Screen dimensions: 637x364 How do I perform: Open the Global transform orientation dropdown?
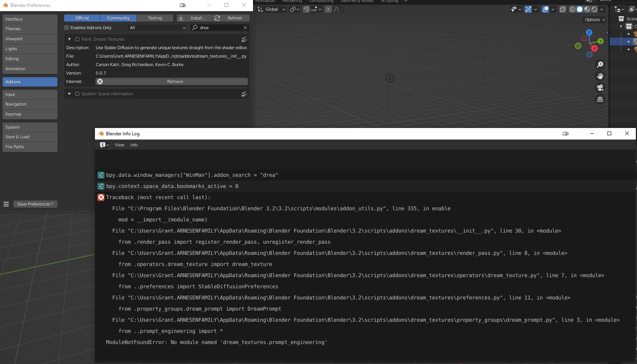tap(271, 9)
